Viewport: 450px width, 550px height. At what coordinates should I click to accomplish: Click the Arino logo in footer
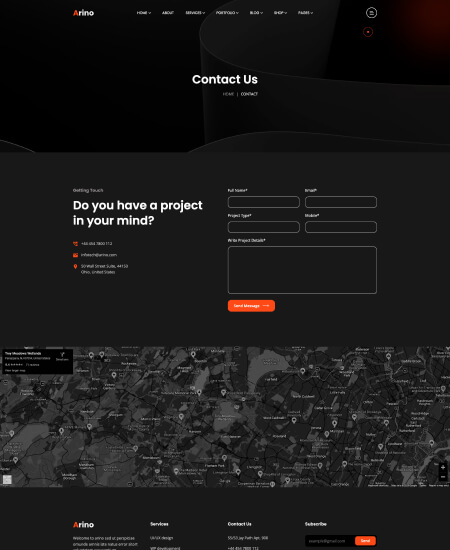83,525
